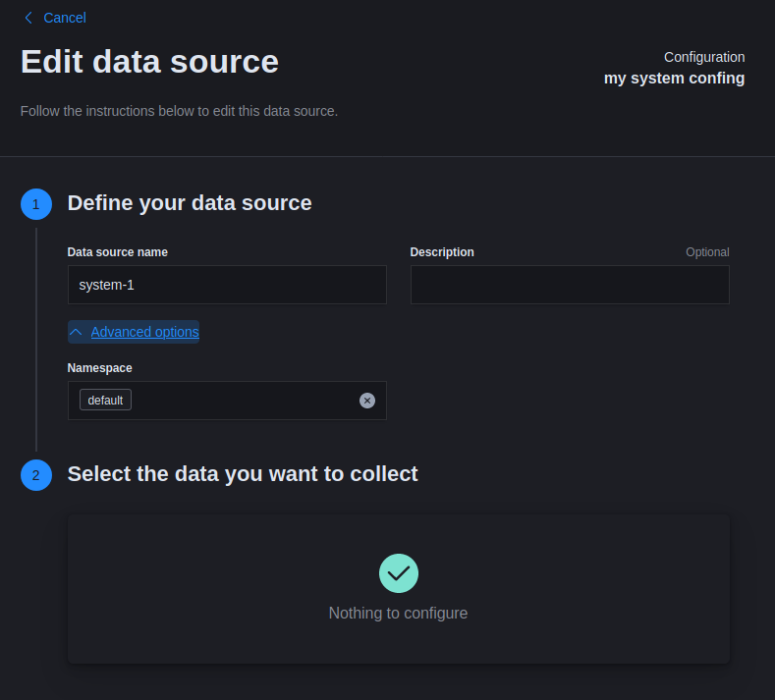This screenshot has width=775, height=700.
Task: Click the "Optional" hint above Description
Action: point(707,252)
